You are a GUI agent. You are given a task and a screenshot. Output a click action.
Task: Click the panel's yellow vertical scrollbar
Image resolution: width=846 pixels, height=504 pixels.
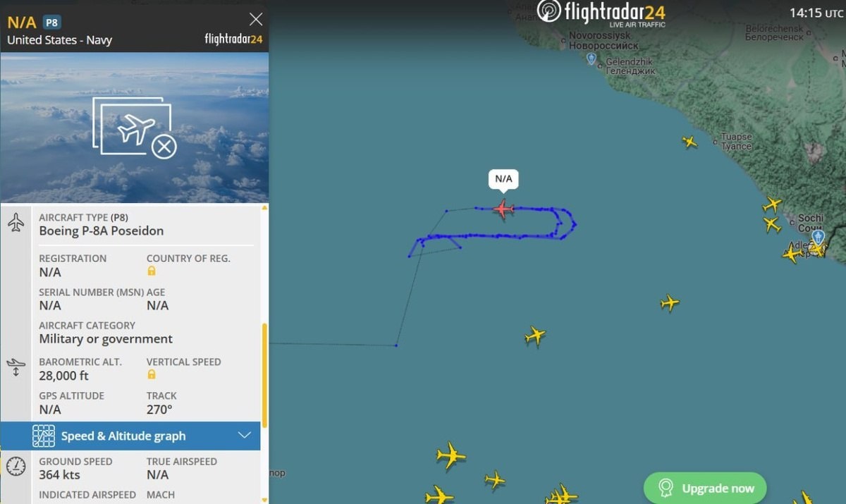[x=265, y=375]
